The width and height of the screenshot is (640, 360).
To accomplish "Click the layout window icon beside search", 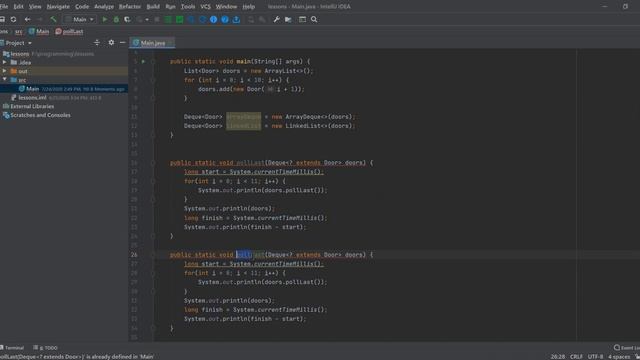I will click(302, 19).
